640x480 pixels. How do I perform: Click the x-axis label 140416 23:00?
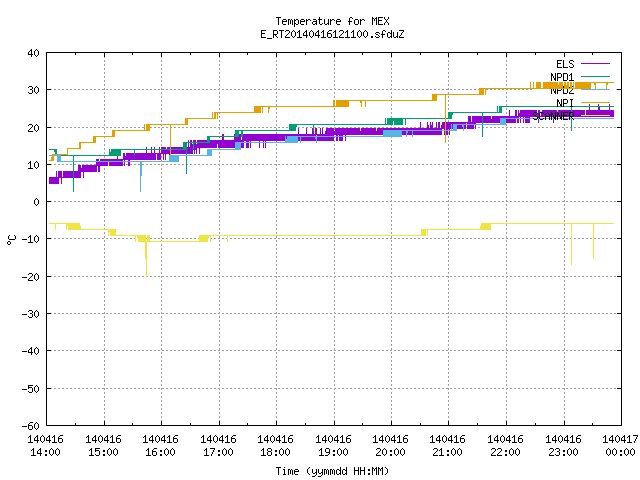(563, 446)
